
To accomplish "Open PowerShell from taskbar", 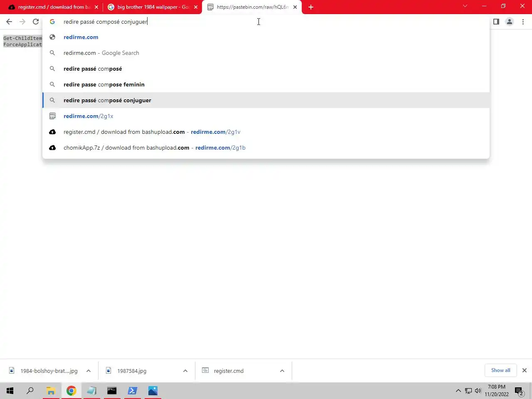I will click(x=133, y=391).
